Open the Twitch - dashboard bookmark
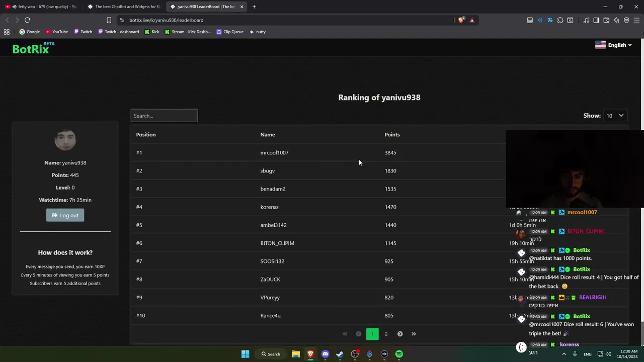Screen dimensions: 644x362 point(119,32)
